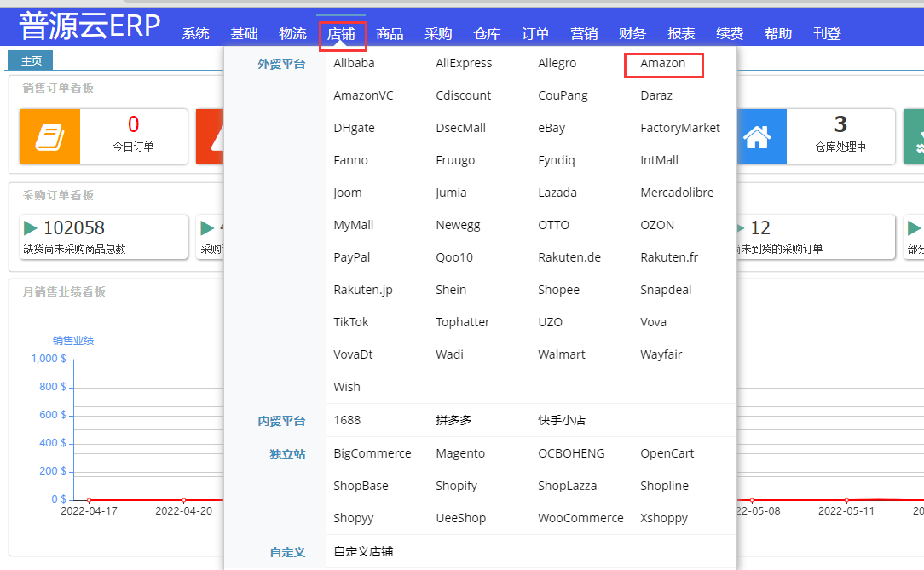
Task: Select Amazon from the platform list
Action: [x=663, y=64]
